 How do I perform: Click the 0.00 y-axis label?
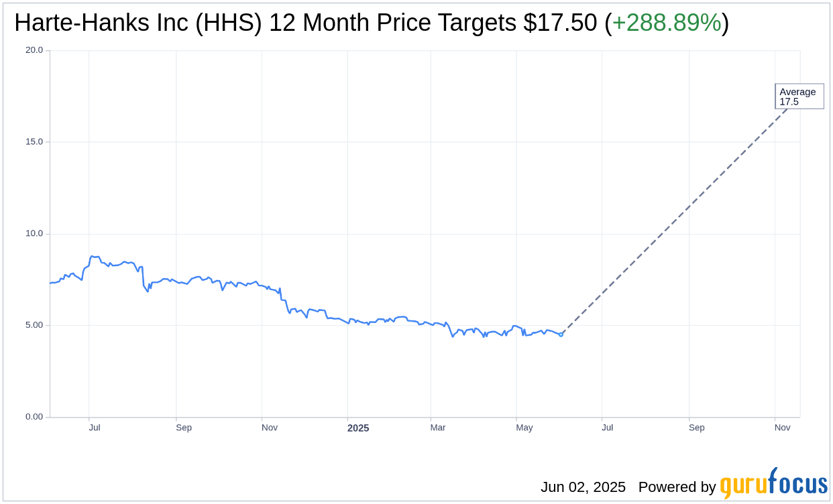pyautogui.click(x=34, y=417)
